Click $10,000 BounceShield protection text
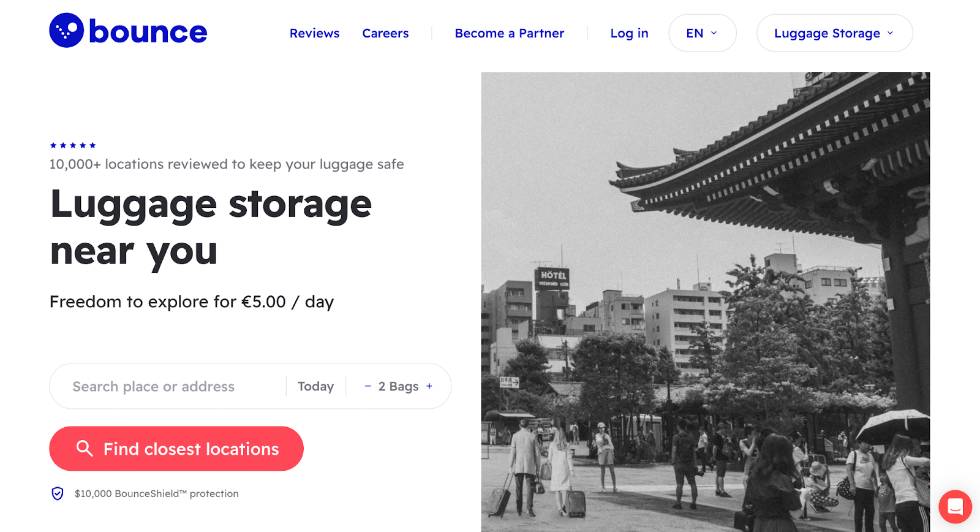Viewport: 980px width, 532px height. 157,493
